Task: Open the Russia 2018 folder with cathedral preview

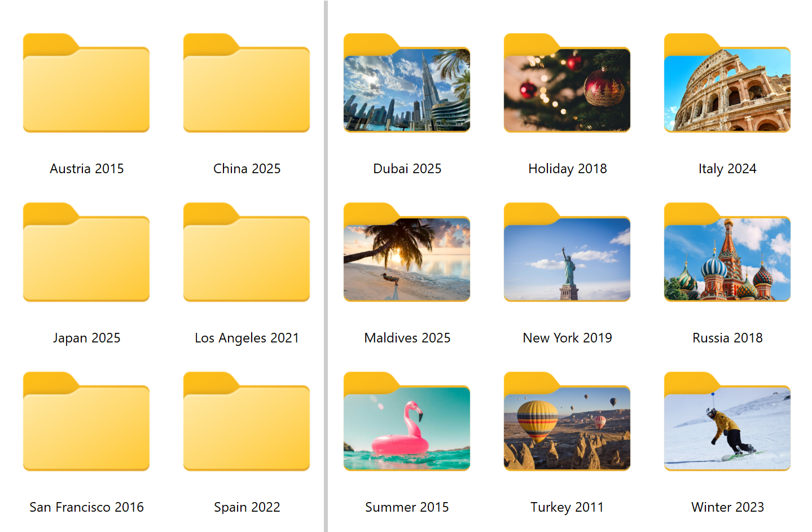Action: pos(727,257)
